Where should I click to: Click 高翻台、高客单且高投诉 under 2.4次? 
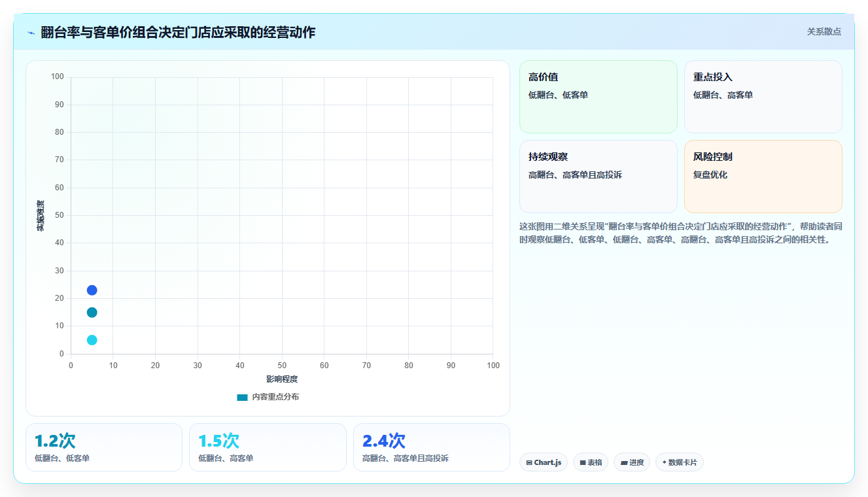406,458
